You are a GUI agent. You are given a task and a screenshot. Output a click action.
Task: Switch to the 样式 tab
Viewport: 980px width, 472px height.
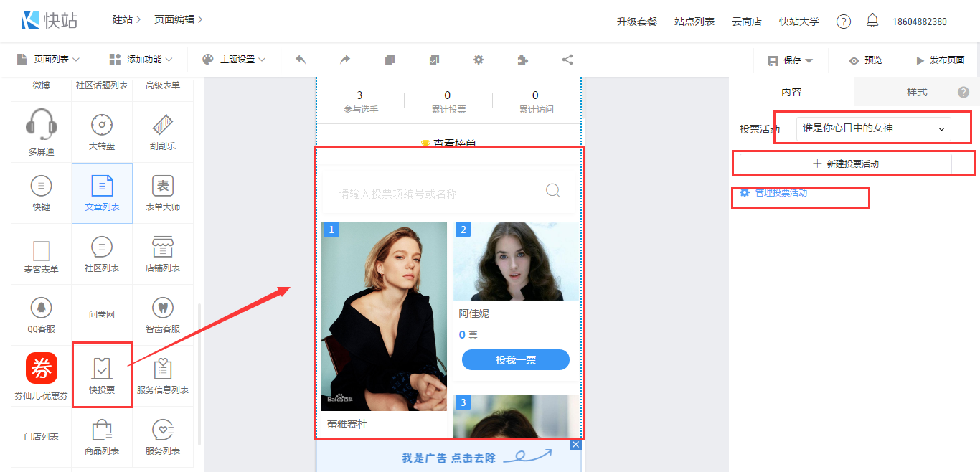click(916, 92)
